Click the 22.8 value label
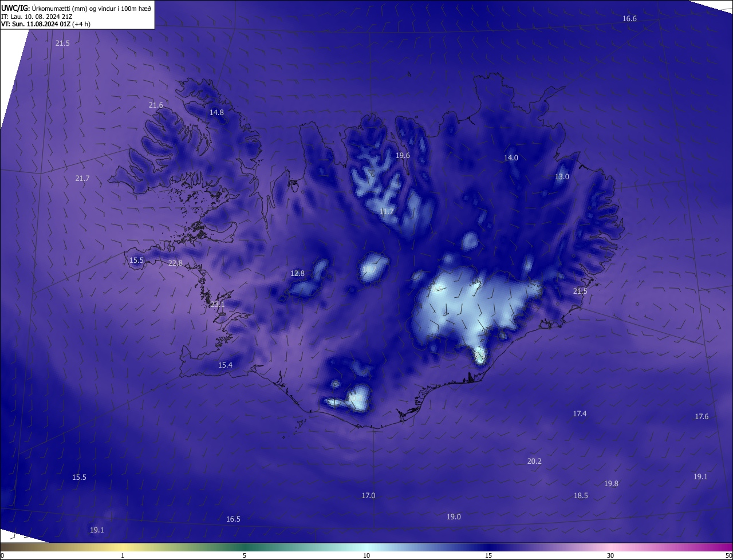Screen dimensions: 733x560 click(x=175, y=263)
